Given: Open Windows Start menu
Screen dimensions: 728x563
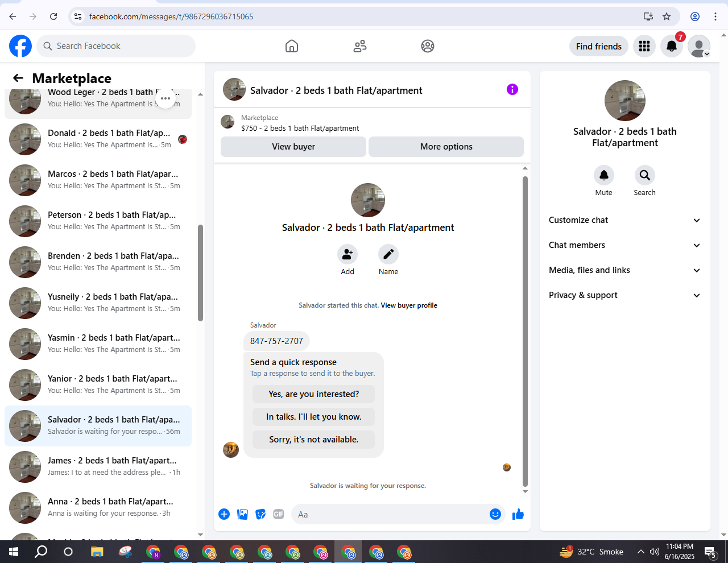Looking at the screenshot, I should click(x=14, y=552).
